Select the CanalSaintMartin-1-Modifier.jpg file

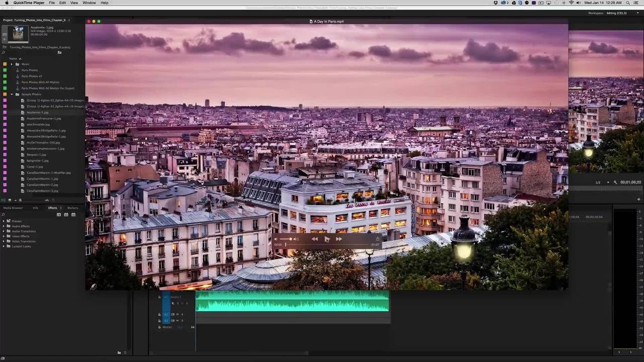pyautogui.click(x=49, y=172)
